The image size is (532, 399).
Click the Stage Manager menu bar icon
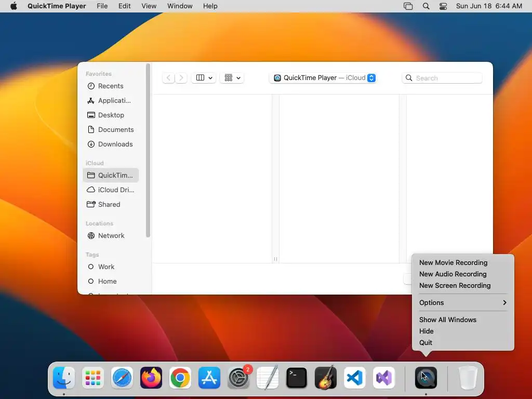[x=408, y=6]
